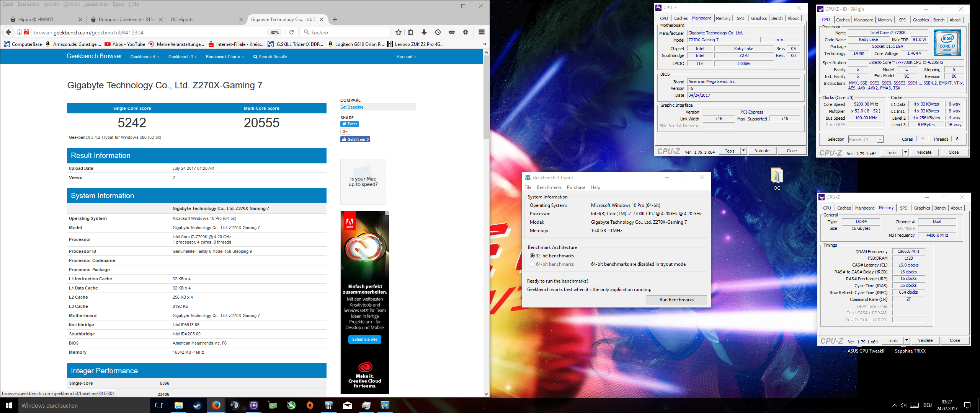
Task: Open the Purchase menu in Geekbench 3 Tryout
Action: [x=576, y=187]
